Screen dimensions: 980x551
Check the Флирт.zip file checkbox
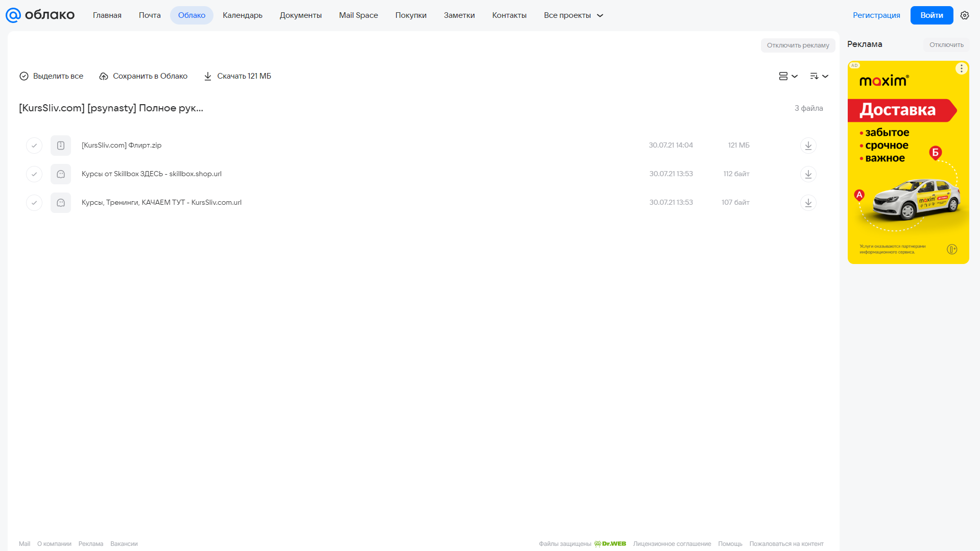coord(34,146)
